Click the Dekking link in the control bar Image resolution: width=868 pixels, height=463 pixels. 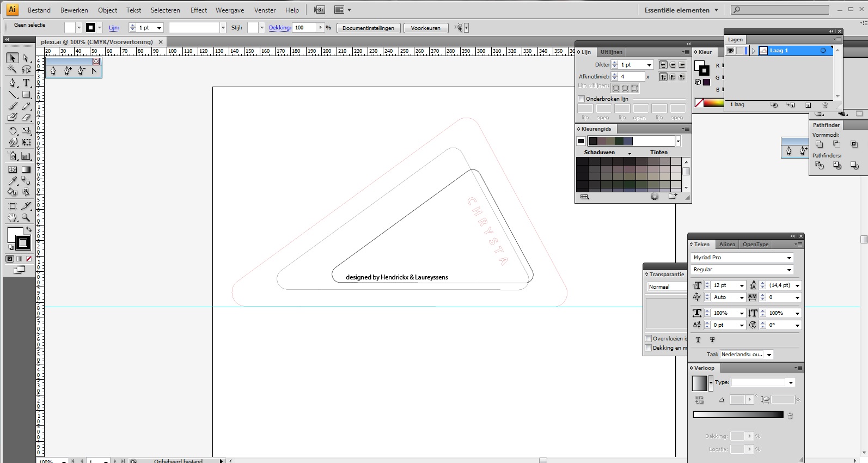280,28
